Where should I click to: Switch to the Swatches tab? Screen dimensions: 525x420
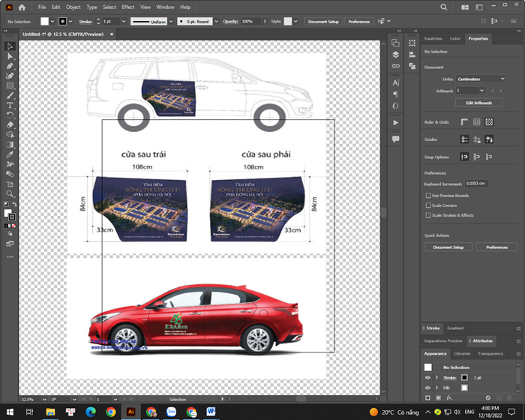pyautogui.click(x=433, y=38)
